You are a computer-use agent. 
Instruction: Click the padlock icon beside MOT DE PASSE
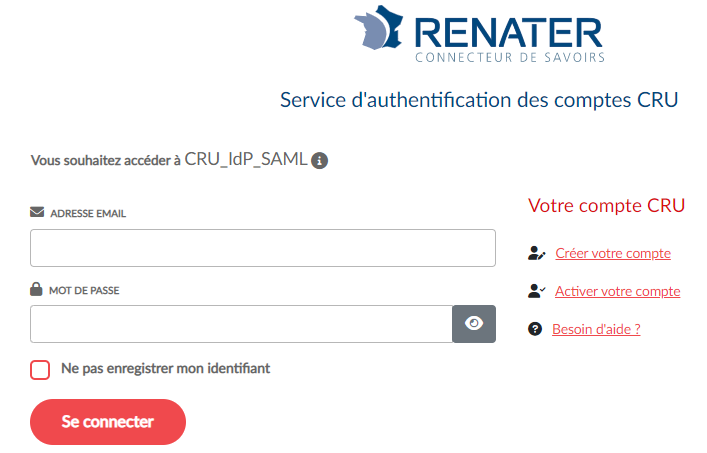[x=37, y=289]
